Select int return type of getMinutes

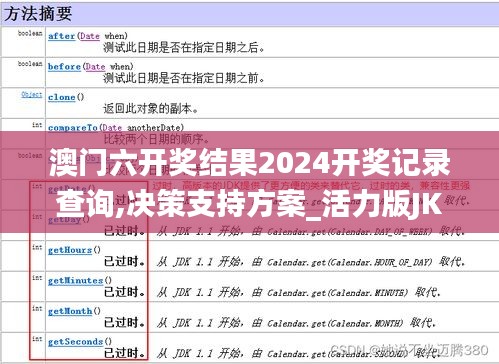(x=37, y=278)
